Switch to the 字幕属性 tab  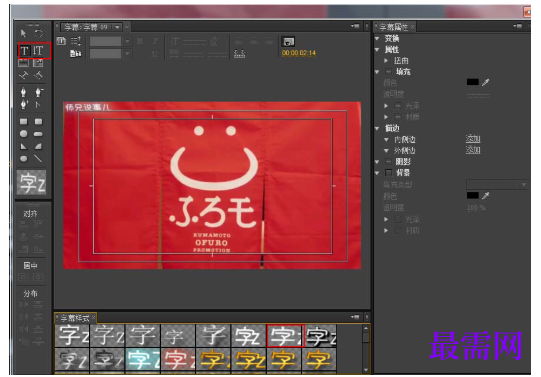click(394, 27)
